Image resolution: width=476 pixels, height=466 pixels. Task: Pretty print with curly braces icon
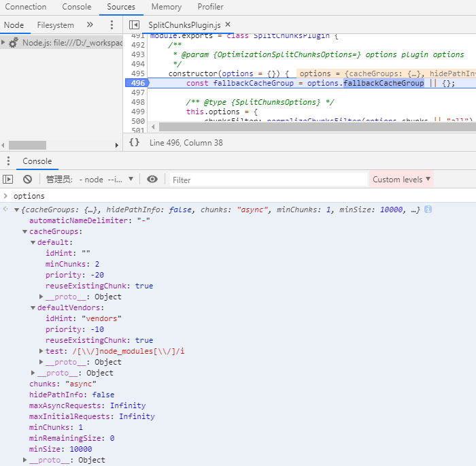tap(134, 142)
